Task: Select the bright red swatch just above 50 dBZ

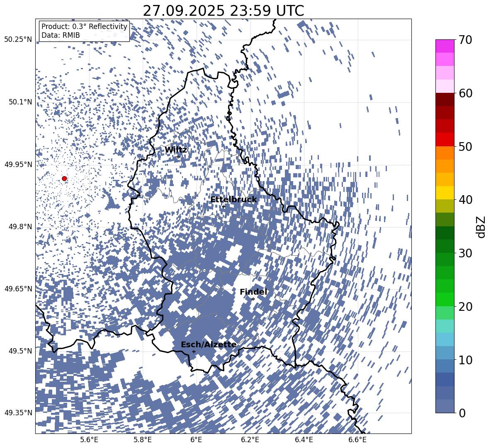Action: 445,140
